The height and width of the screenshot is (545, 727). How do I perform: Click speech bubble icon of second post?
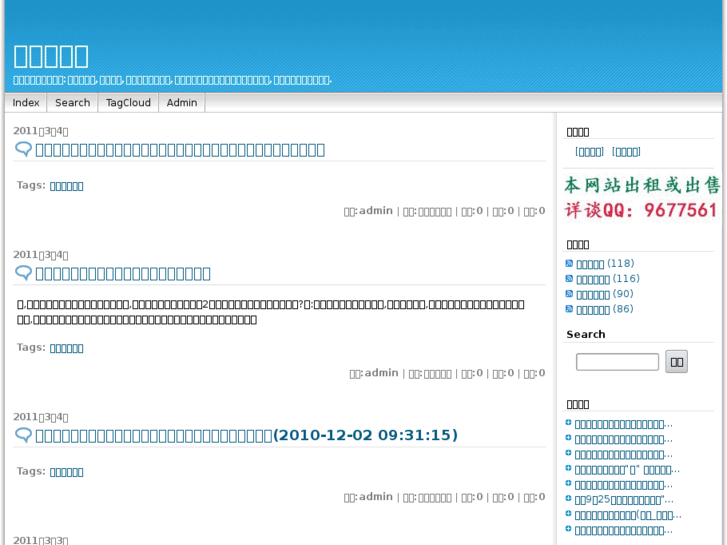click(x=23, y=273)
